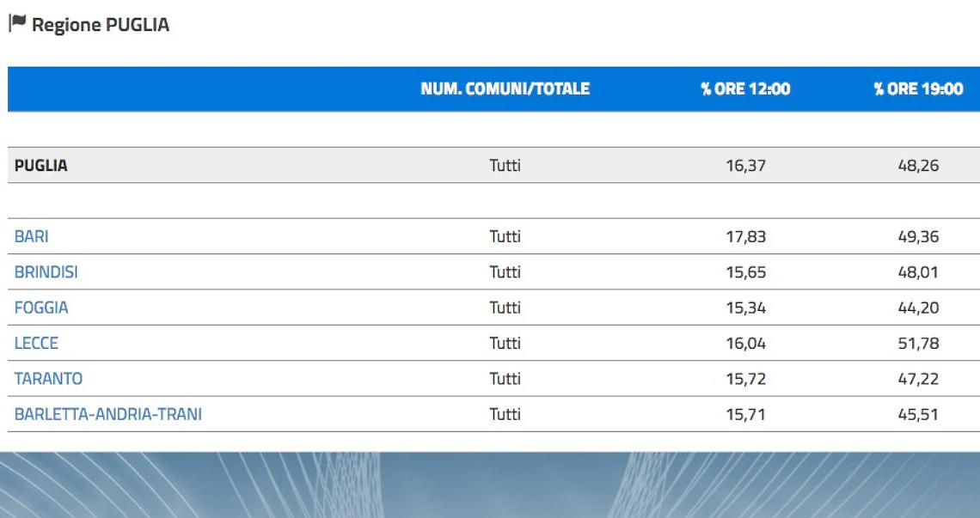980x518 pixels.
Task: Click the 48,26 value in PUGLIA row
Action: point(918,166)
